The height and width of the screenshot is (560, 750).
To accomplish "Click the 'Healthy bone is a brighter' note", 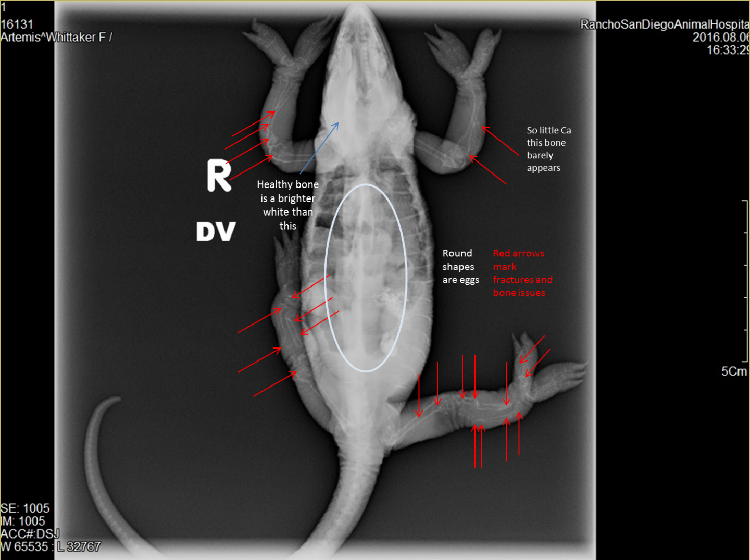I will [288, 205].
